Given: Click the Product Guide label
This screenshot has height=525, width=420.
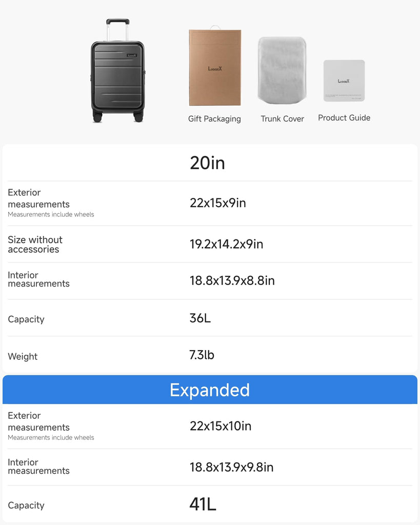Looking at the screenshot, I should [344, 118].
